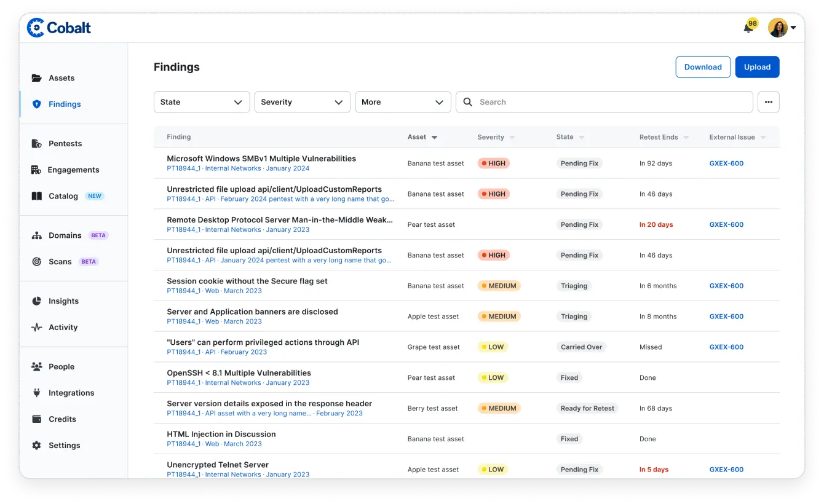Open GXEX-600 link in SMBv1 row
The width and height of the screenshot is (824, 504).
click(726, 163)
